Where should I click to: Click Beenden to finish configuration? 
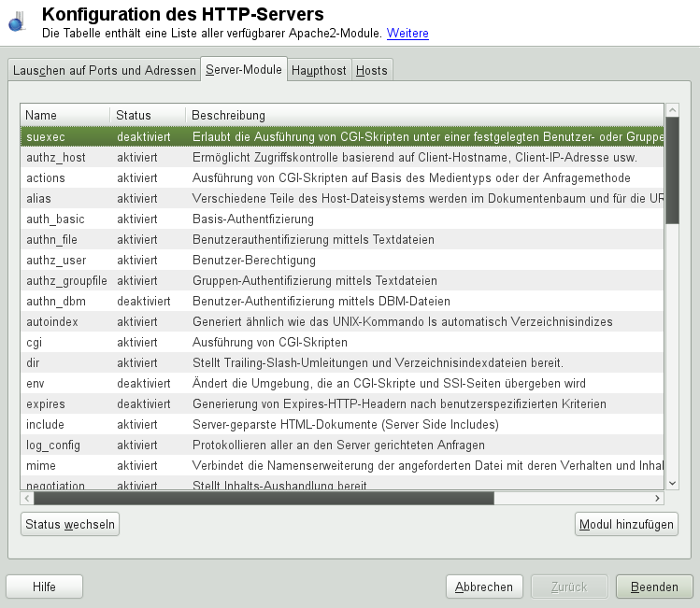[654, 587]
